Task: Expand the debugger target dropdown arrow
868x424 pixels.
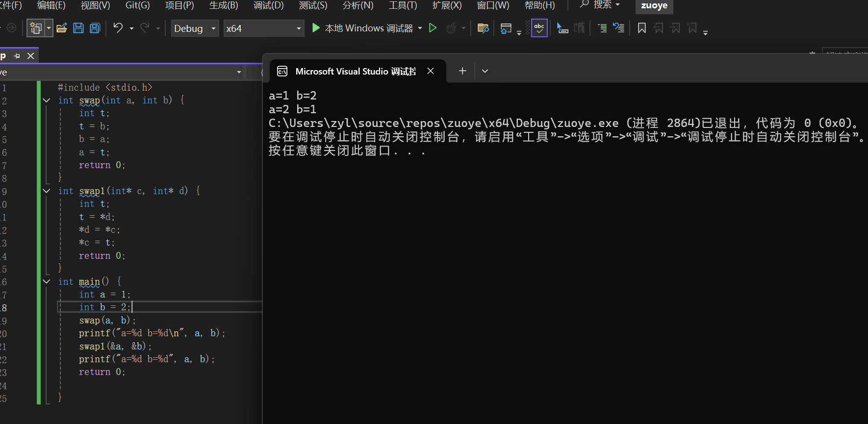Action: [420, 28]
